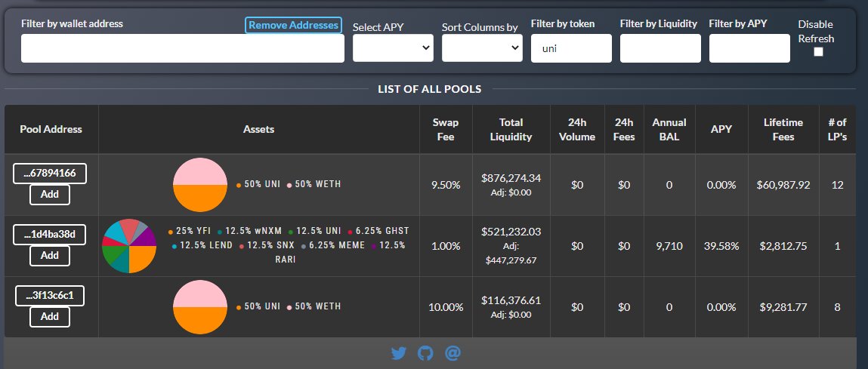Viewport: 868px width, 369px height.
Task: Click pool address ...1d4ba38d button
Action: click(x=50, y=235)
